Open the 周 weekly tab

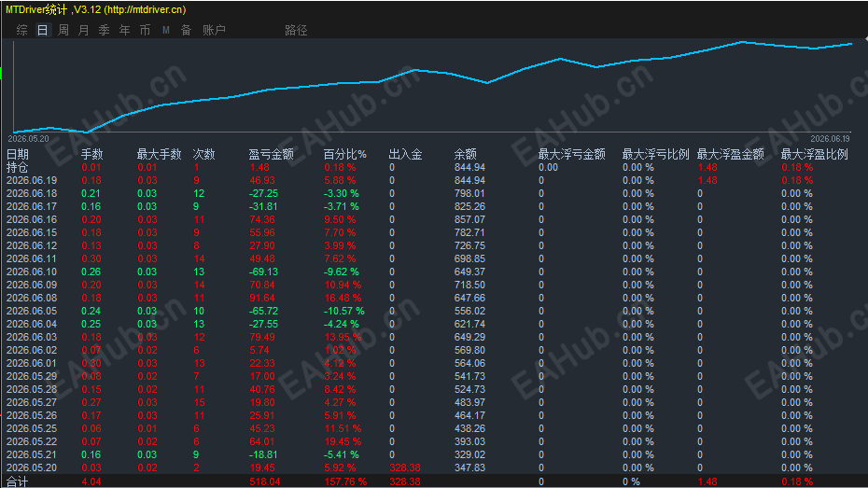[x=63, y=30]
